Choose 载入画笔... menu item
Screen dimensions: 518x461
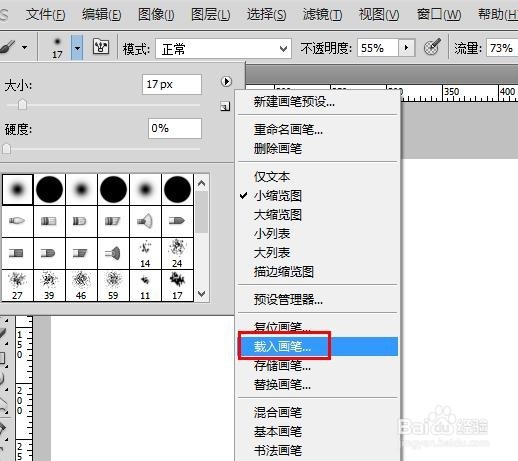318,346
